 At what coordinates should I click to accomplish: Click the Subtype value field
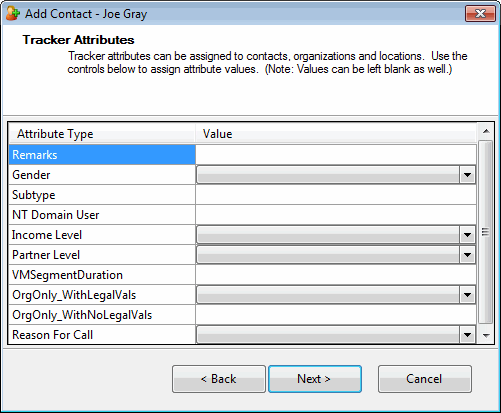336,195
